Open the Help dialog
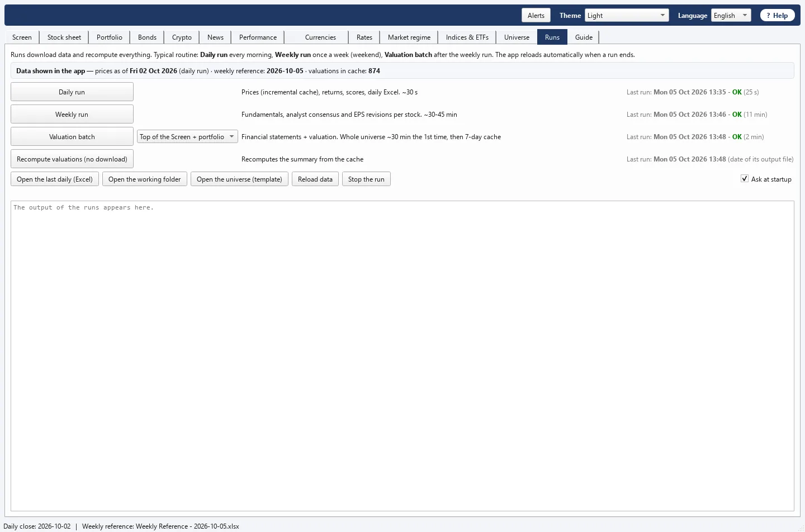This screenshot has height=532, width=805. (x=777, y=15)
